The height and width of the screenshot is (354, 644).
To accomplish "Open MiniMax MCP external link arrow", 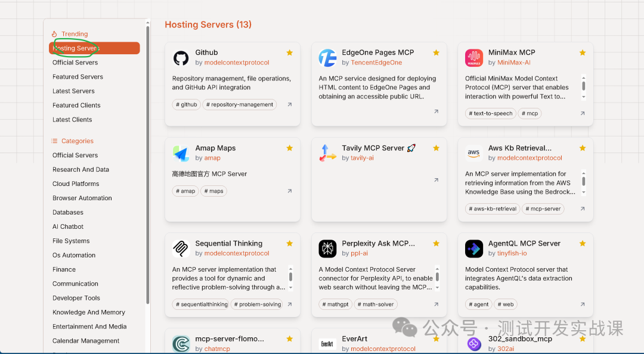I will click(x=583, y=113).
